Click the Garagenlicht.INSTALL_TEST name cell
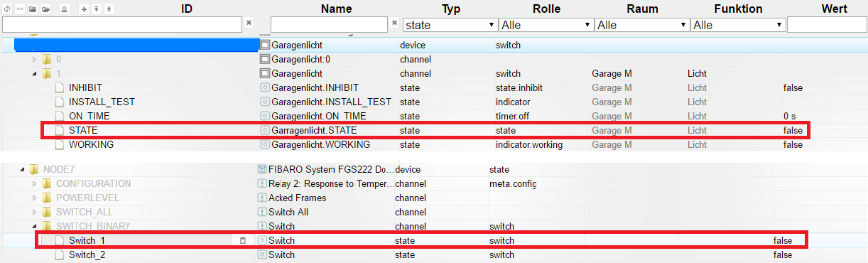Image resolution: width=868 pixels, height=263 pixels. [331, 102]
